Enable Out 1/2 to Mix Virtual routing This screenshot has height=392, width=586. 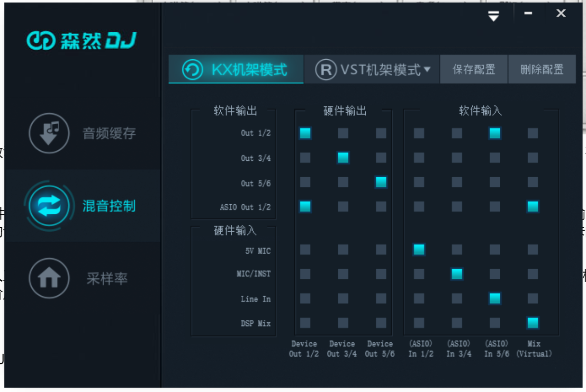pos(533,133)
